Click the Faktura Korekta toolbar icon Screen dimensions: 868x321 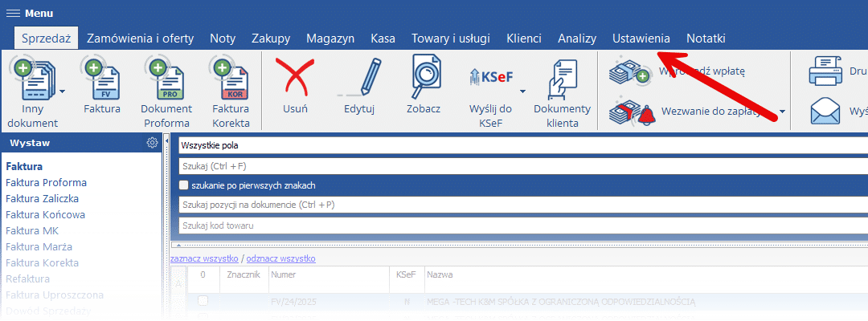pyautogui.click(x=231, y=79)
